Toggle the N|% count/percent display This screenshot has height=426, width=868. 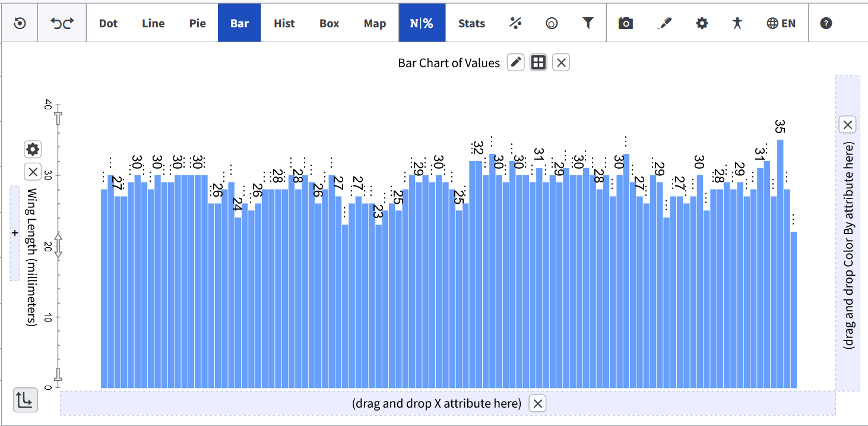point(422,23)
